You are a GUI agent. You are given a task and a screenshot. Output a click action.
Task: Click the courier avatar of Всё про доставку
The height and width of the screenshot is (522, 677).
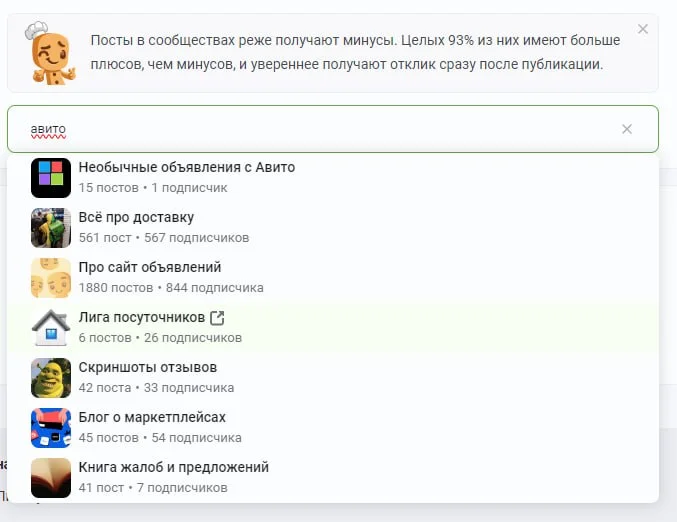tap(51, 228)
